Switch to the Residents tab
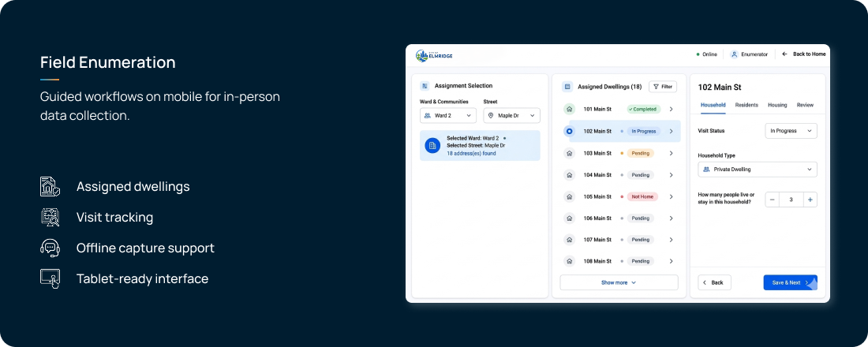 pos(746,105)
